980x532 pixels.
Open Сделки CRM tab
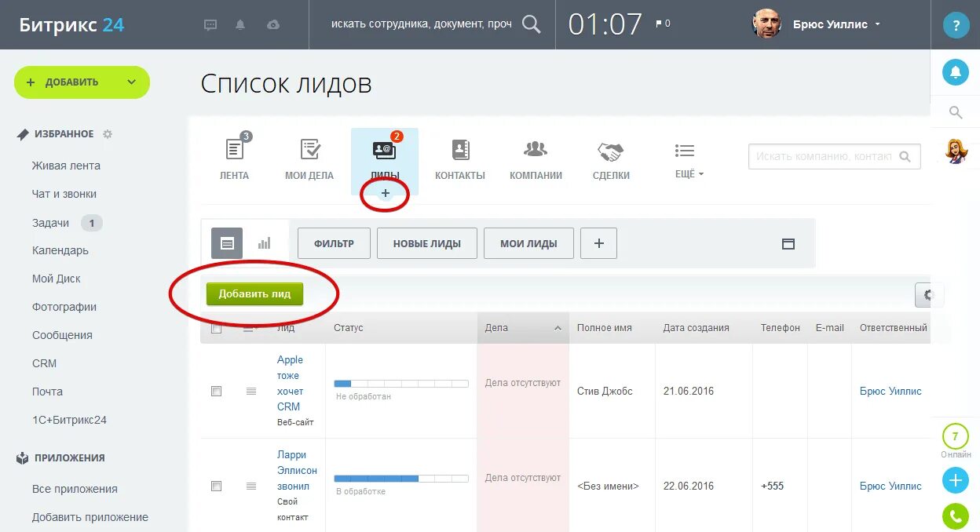click(611, 159)
